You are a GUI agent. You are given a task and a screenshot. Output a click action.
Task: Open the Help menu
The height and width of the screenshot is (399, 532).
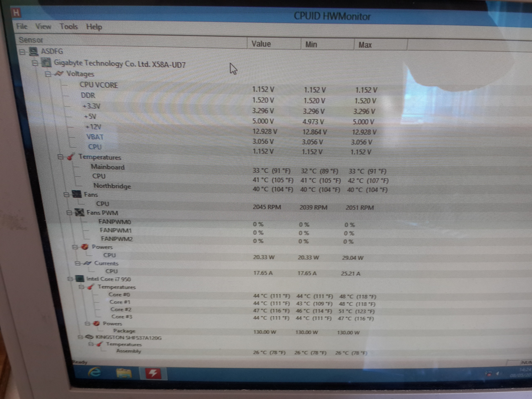[94, 27]
